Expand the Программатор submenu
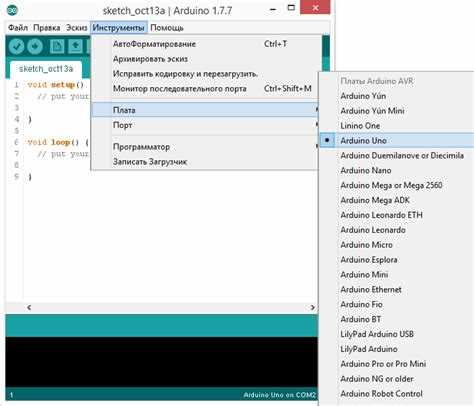Viewport: 474px width, 406px height. 205,147
